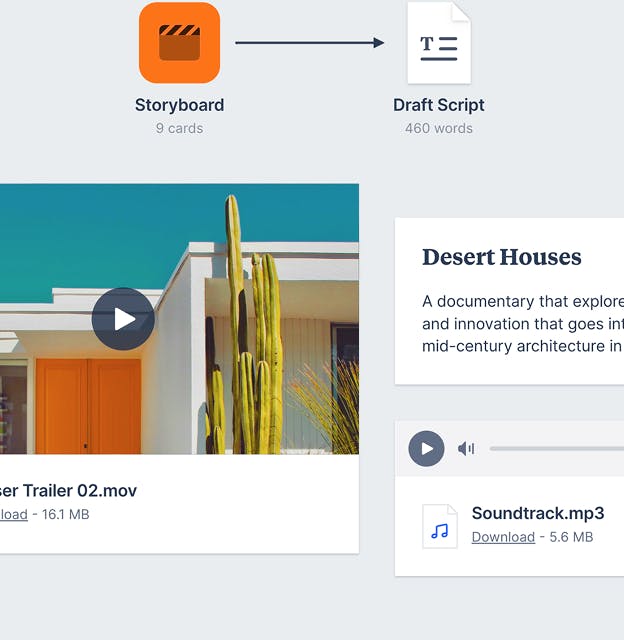Image resolution: width=624 pixels, height=640 pixels.
Task: Select the Draft Script label
Action: pyautogui.click(x=439, y=105)
